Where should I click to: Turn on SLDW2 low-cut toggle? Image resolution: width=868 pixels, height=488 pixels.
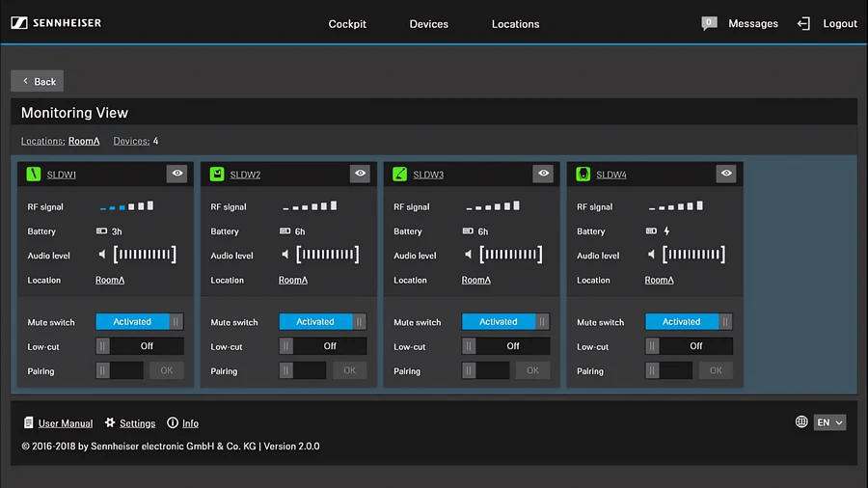323,346
